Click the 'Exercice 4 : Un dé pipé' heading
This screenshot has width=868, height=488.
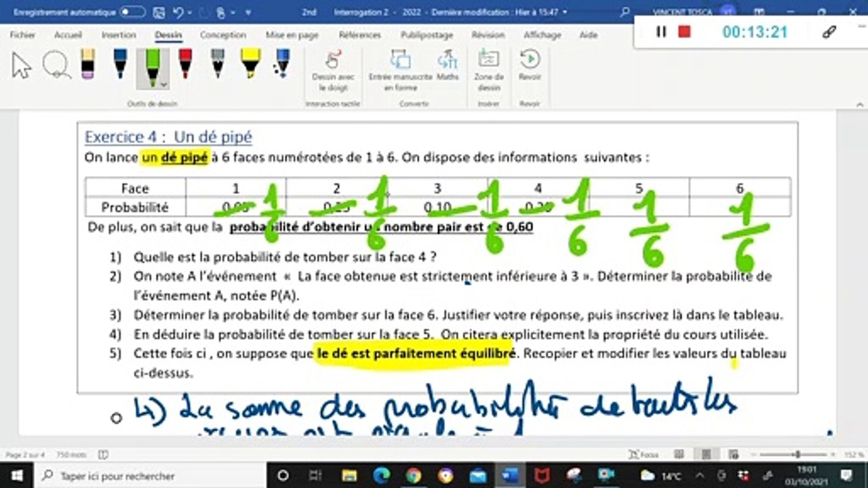tap(168, 137)
